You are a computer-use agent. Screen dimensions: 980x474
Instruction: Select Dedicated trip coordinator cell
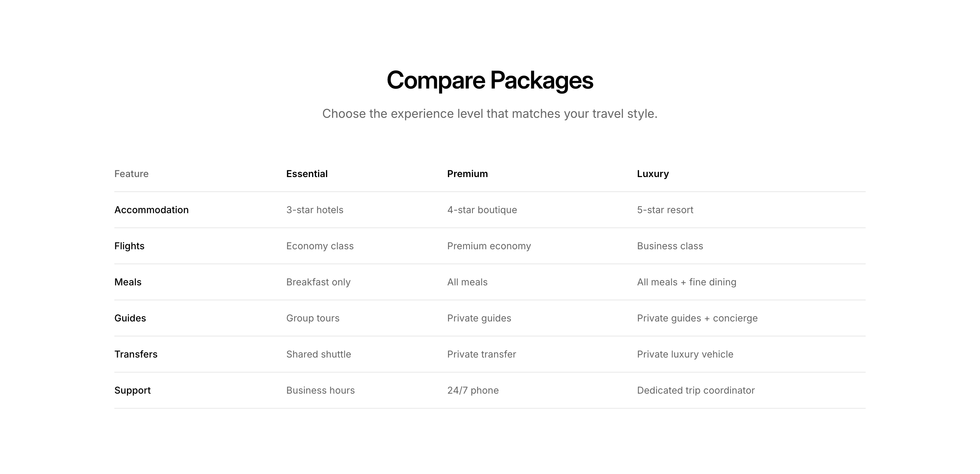[x=696, y=391]
